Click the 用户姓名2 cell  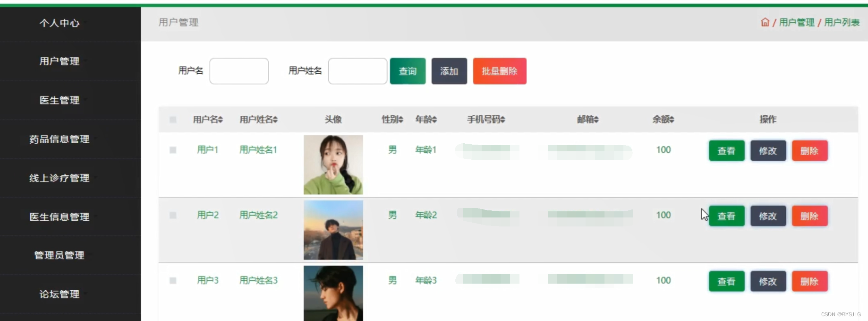point(258,215)
